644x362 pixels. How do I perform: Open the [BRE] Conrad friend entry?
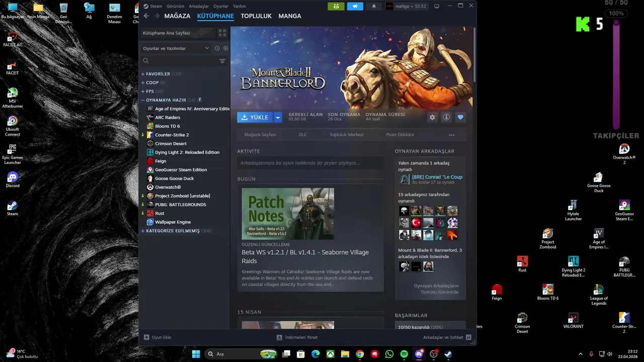[x=431, y=179]
